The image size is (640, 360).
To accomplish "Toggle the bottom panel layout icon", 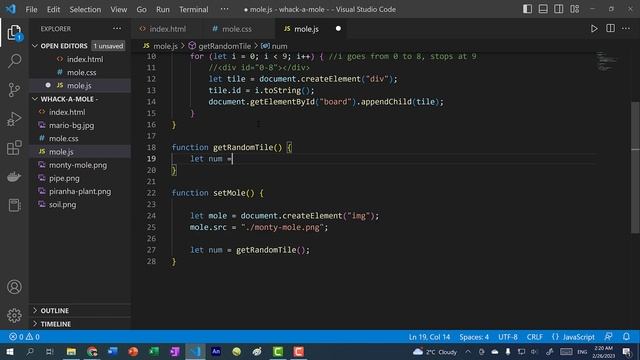I will click(x=543, y=9).
